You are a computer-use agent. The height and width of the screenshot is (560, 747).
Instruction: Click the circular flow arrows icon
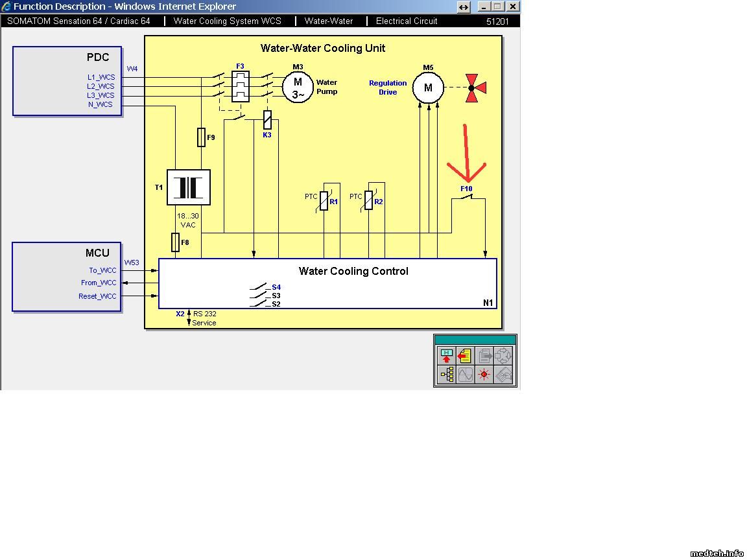pos(503,355)
